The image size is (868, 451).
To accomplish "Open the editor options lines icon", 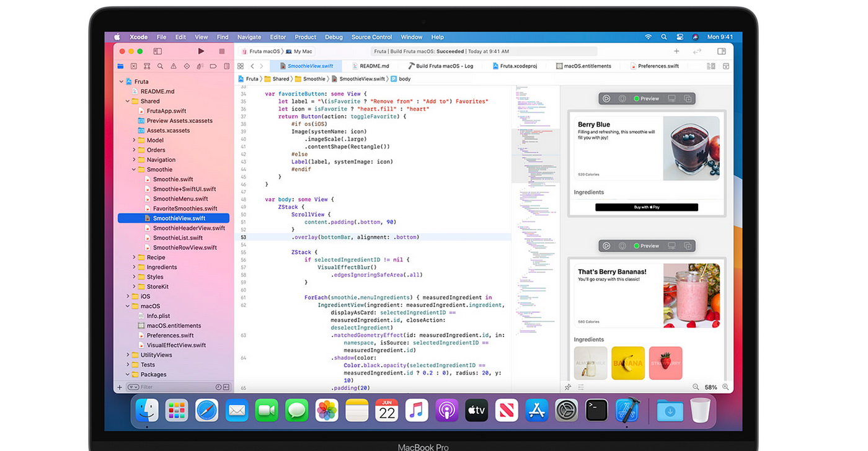I will [x=711, y=66].
